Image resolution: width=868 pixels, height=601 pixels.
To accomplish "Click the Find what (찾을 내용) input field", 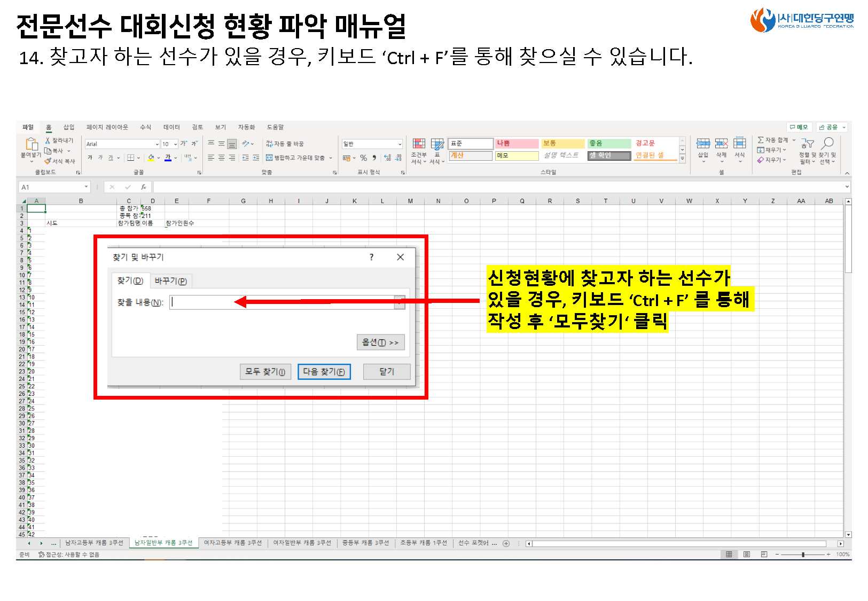I will [282, 302].
